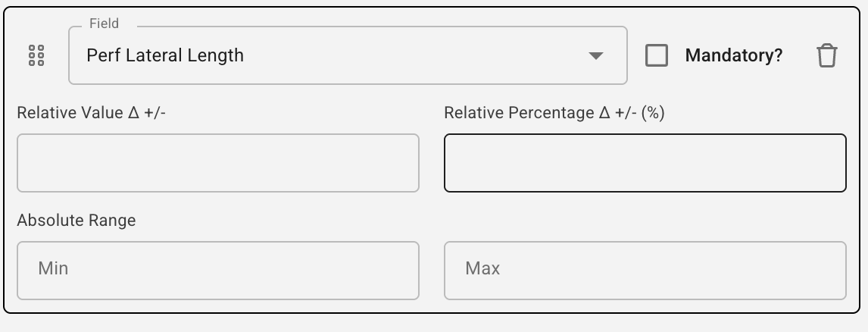Click the Relative Value Δ +/- label
Screen dimensions: 868x332
tap(91, 113)
